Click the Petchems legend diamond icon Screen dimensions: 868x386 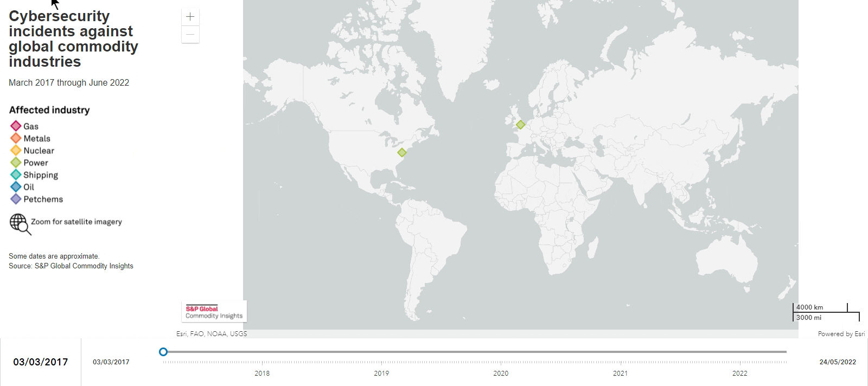(x=16, y=199)
